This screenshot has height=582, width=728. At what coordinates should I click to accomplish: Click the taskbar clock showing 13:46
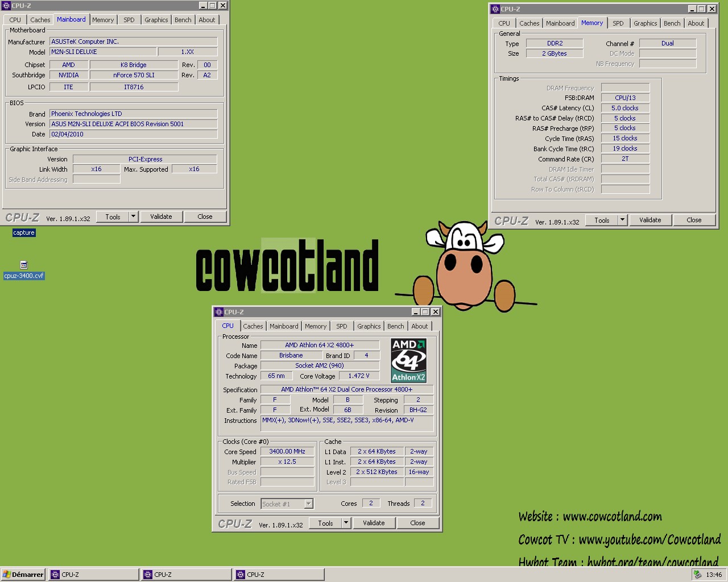pyautogui.click(x=714, y=575)
